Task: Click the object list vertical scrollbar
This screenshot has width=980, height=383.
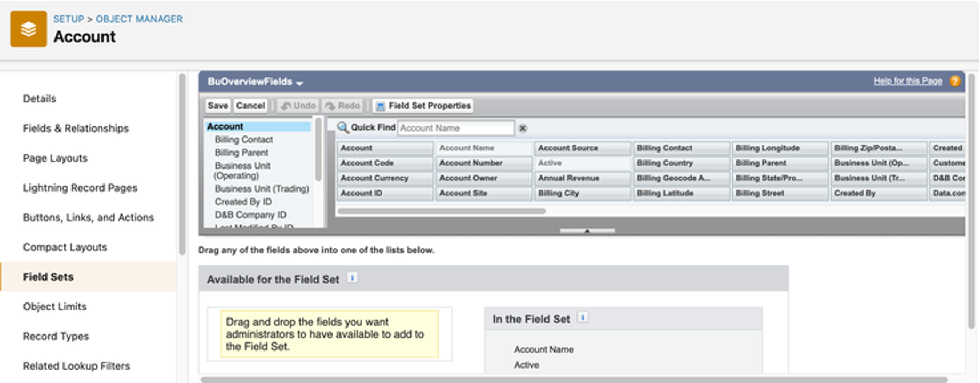Action: click(x=319, y=150)
